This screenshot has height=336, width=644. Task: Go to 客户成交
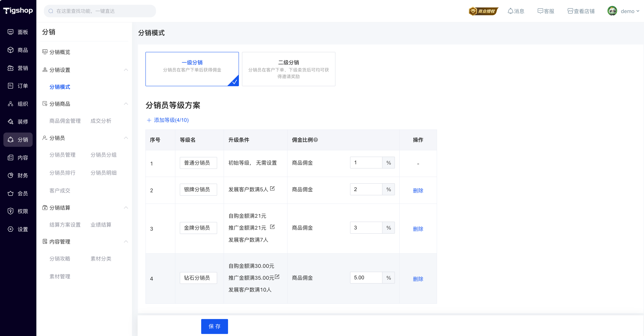tap(59, 191)
